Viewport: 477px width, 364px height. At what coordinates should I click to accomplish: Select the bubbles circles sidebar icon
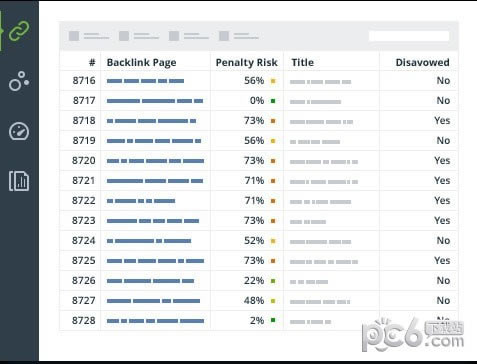(19, 81)
